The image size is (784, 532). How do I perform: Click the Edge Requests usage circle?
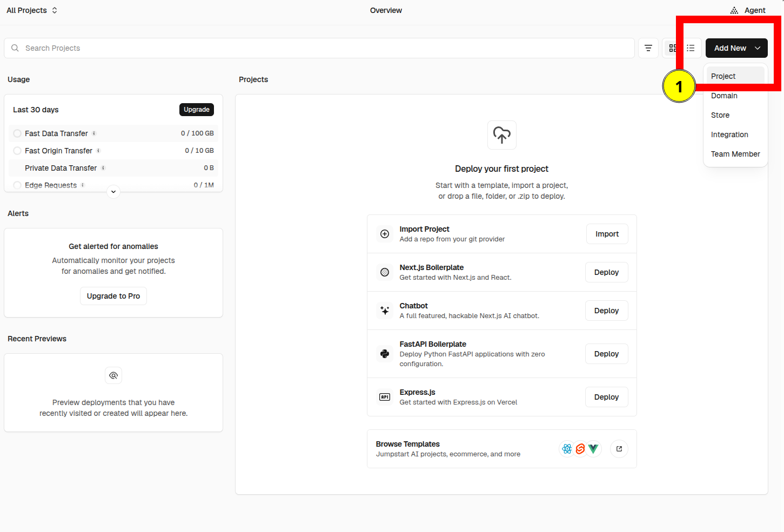[17, 185]
